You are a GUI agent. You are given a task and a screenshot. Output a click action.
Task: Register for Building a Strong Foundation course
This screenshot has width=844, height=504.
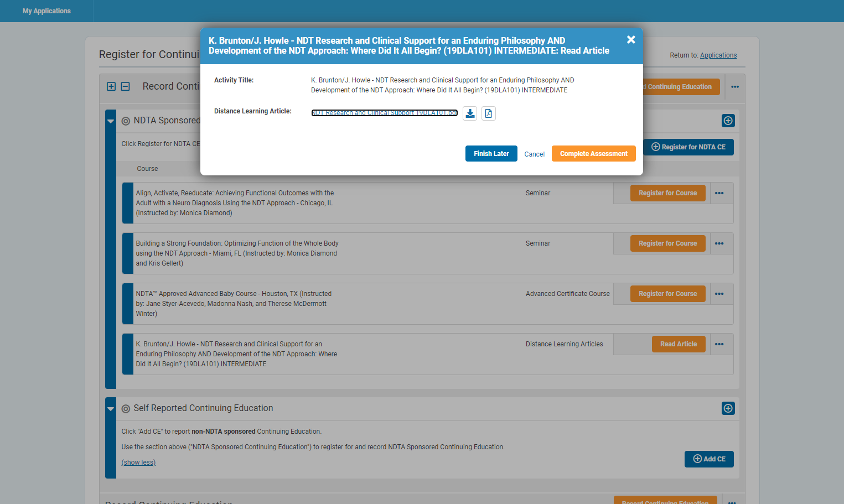(x=668, y=243)
